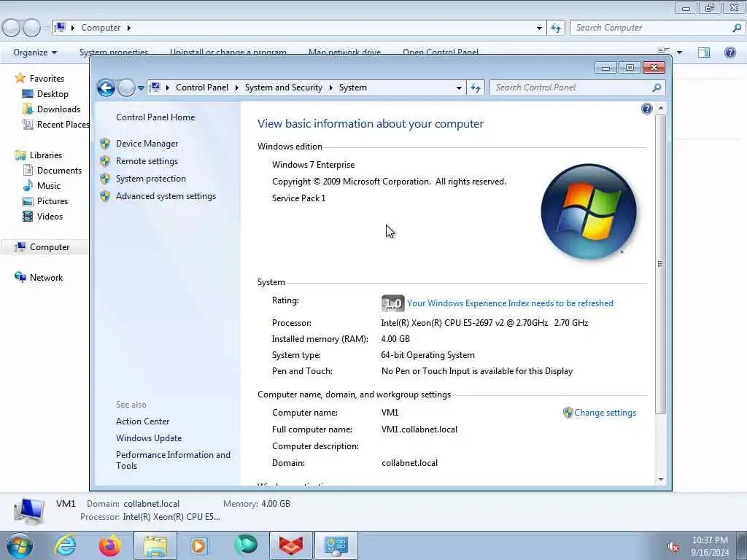Select Computer in navigation pane

[50, 247]
